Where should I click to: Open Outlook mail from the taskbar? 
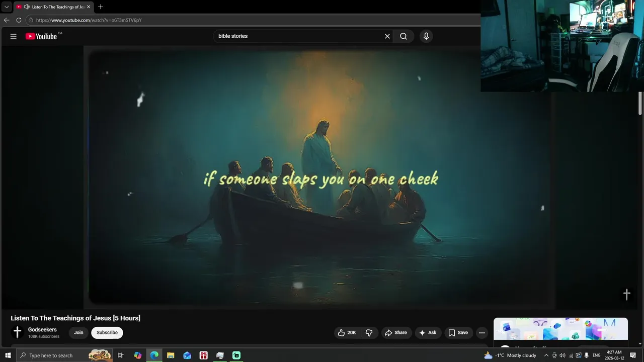187,355
